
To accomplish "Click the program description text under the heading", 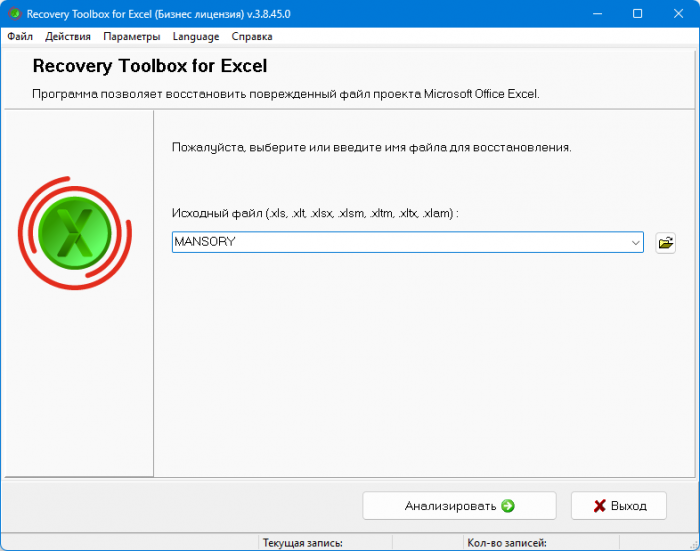I will pos(286,94).
